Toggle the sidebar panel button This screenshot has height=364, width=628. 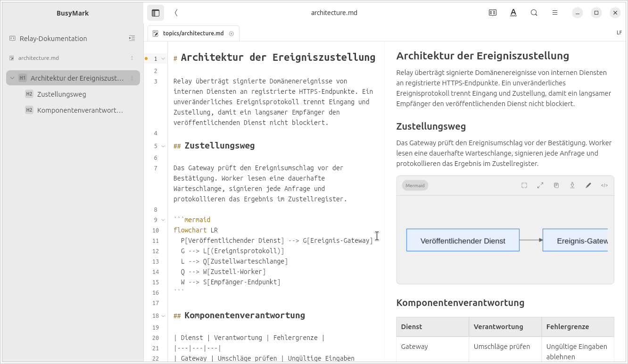156,13
